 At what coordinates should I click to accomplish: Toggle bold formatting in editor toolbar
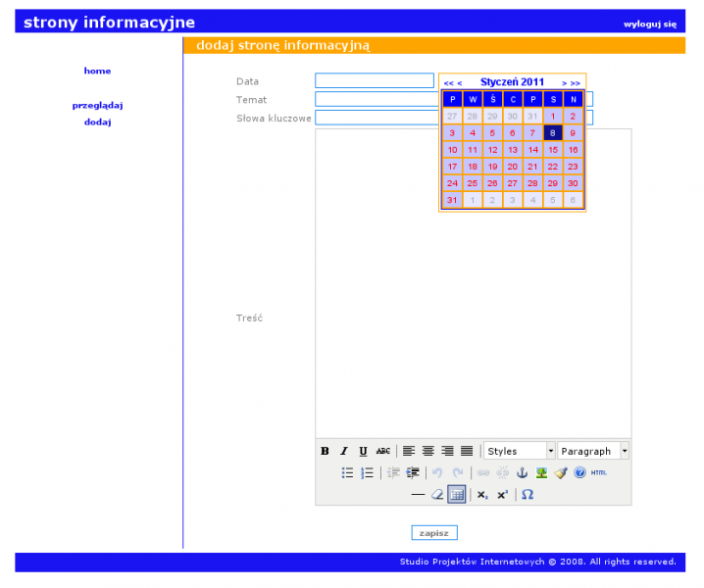coord(325,451)
